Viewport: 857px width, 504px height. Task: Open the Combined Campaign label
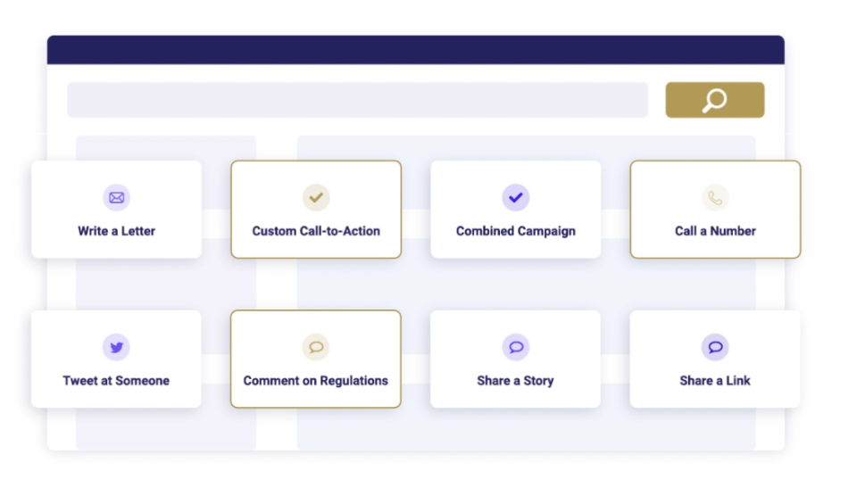pyautogui.click(x=516, y=231)
